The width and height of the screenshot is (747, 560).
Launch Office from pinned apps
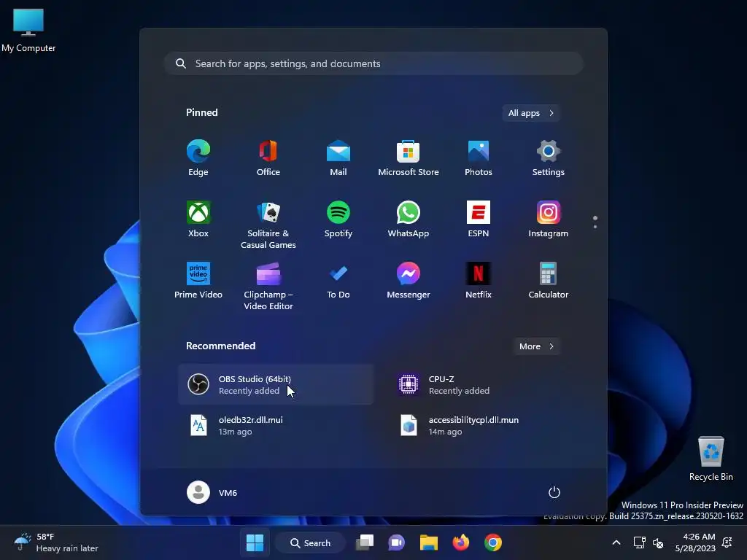pyautogui.click(x=268, y=158)
